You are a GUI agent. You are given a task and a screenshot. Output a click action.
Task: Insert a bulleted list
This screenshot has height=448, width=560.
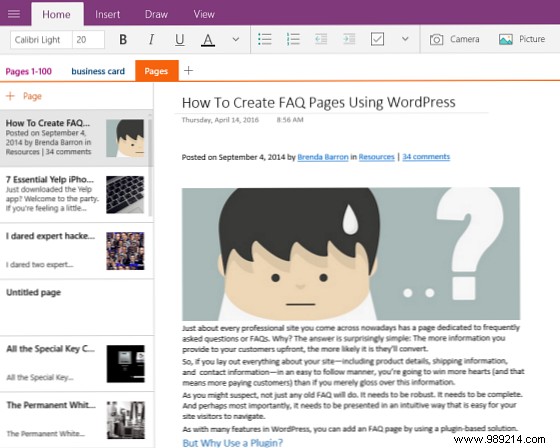[x=265, y=39]
